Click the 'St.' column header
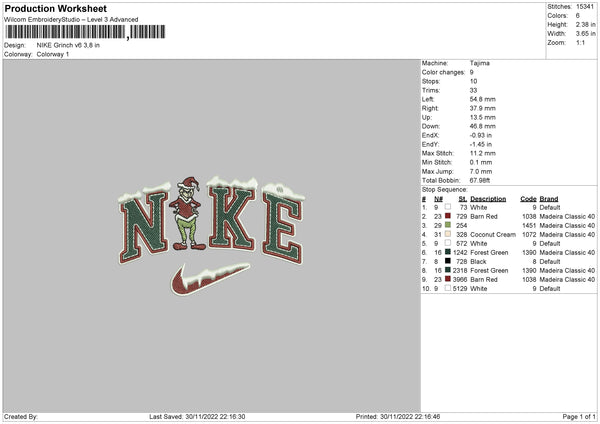The width and height of the screenshot is (600, 424). pos(463,199)
